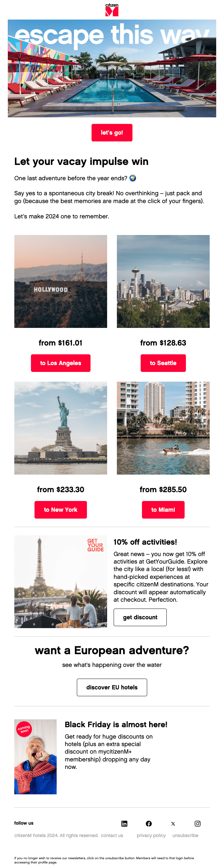Click the 'get discount' button
The height and width of the screenshot is (868, 224).
(x=140, y=617)
